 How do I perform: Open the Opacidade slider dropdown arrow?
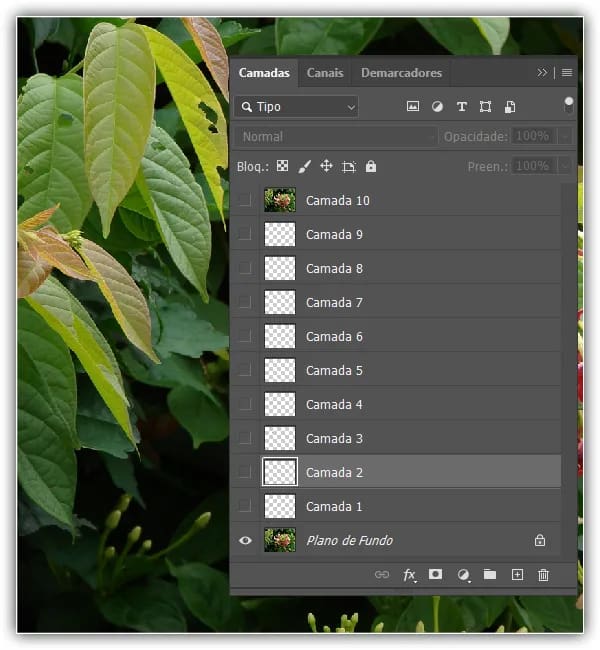(565, 136)
